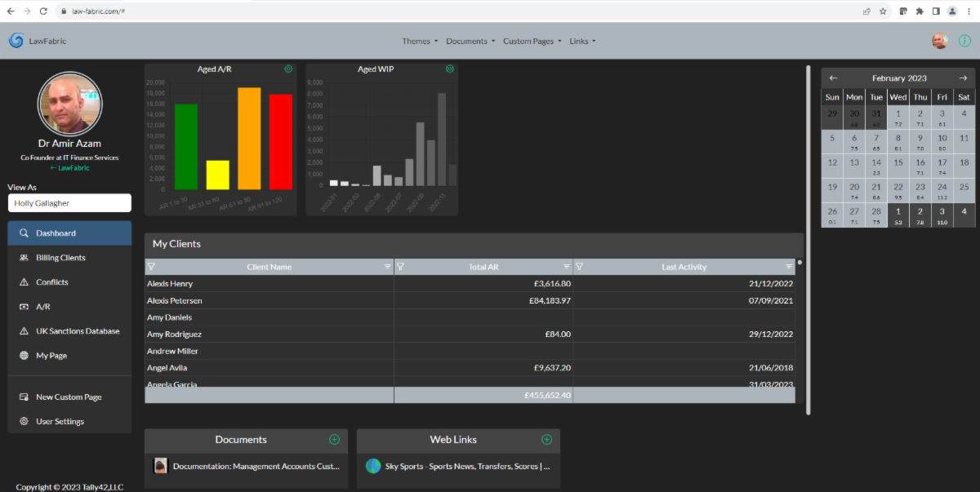Open Sky Sports web link
This screenshot has width=980, height=492.
click(x=467, y=467)
